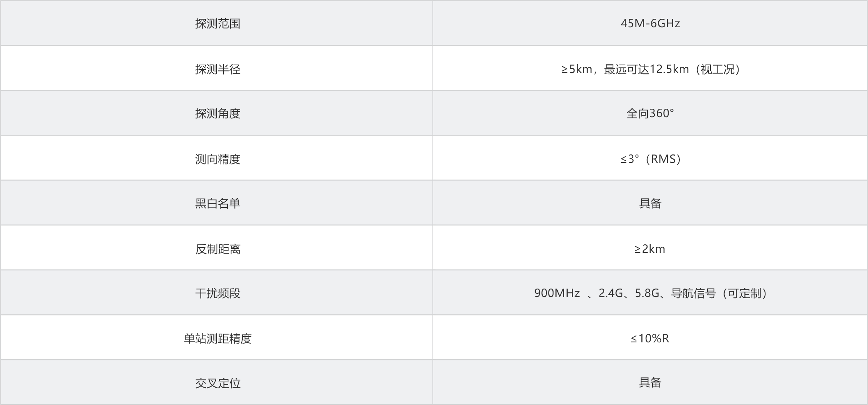868x405 pixels.
Task: Click the 黑白名单 label cell
Action: click(x=217, y=204)
